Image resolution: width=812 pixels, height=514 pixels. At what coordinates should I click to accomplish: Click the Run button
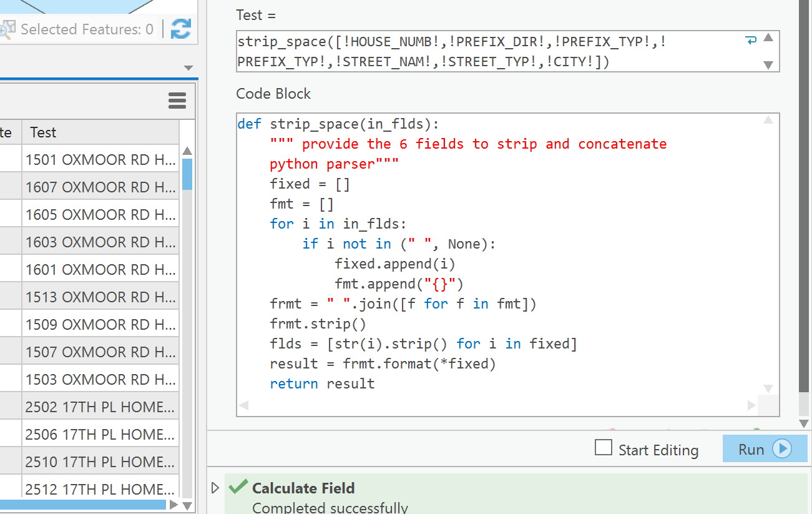pyautogui.click(x=765, y=449)
